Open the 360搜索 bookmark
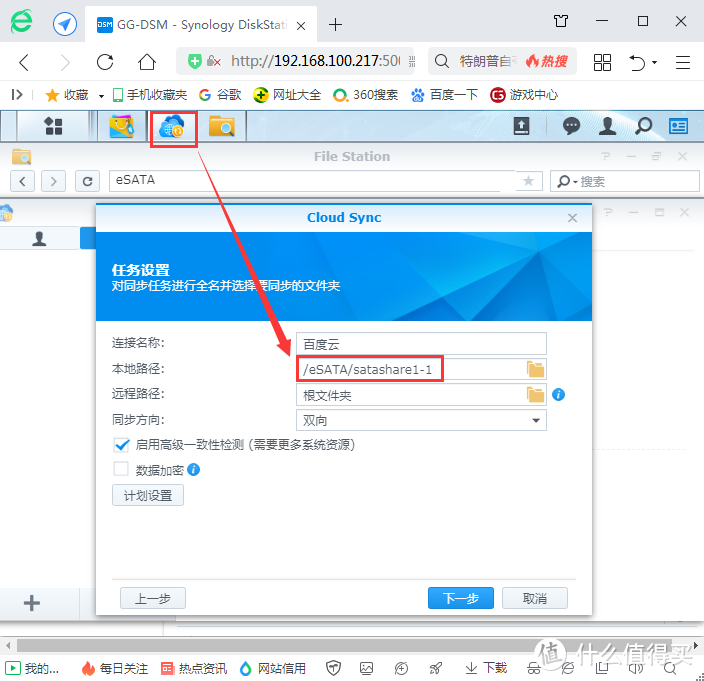704x681 pixels. (x=365, y=95)
